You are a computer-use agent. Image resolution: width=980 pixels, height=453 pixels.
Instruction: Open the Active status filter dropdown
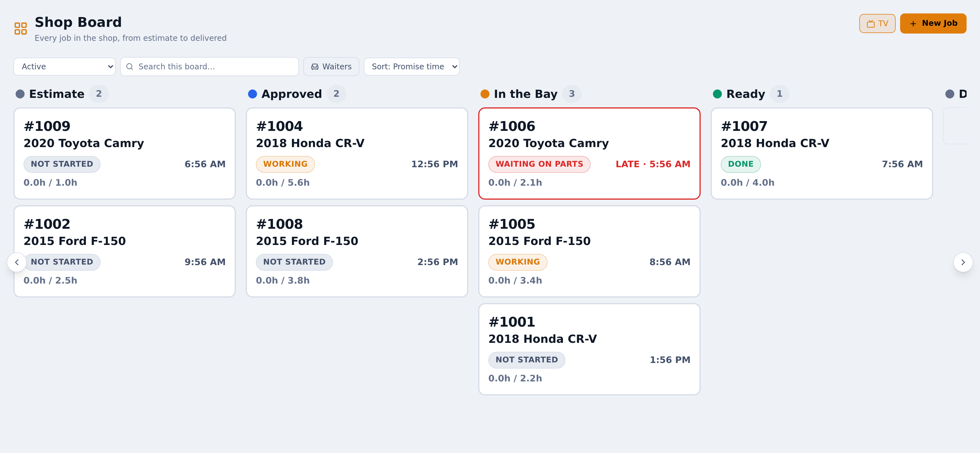[64, 67]
